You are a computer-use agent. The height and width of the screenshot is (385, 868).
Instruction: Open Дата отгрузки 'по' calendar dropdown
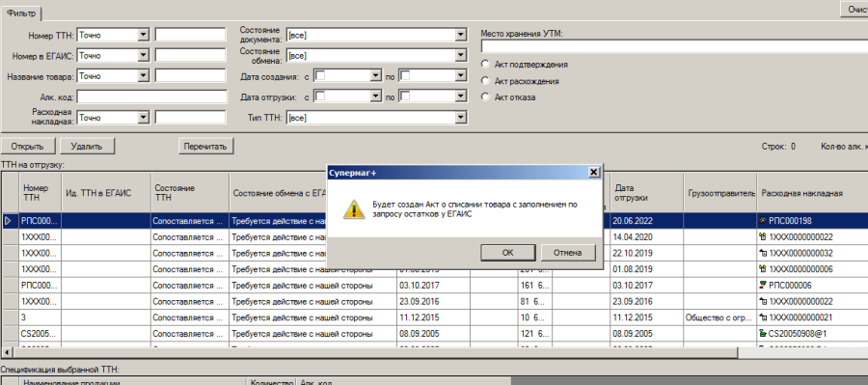click(461, 96)
